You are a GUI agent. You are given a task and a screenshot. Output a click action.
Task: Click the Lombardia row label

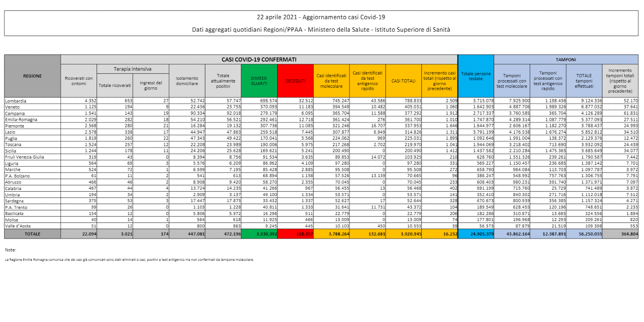coord(16,101)
